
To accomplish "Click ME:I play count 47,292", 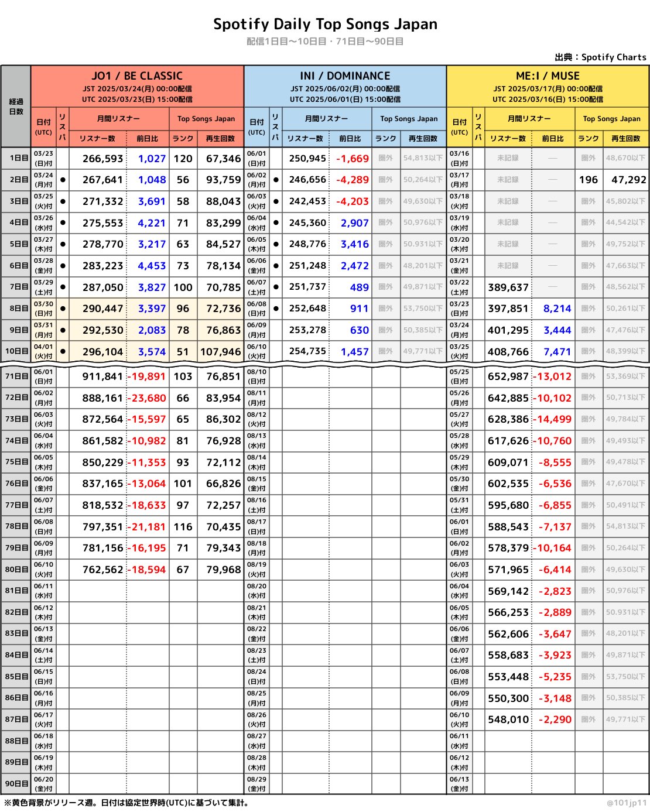I will 629,180.
